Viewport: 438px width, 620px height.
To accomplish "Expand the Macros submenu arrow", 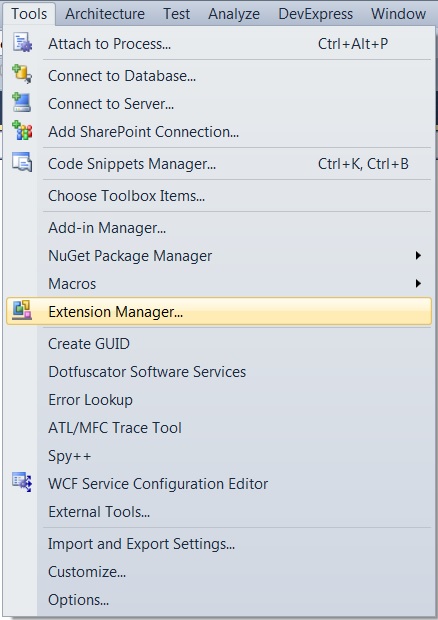I will click(418, 284).
